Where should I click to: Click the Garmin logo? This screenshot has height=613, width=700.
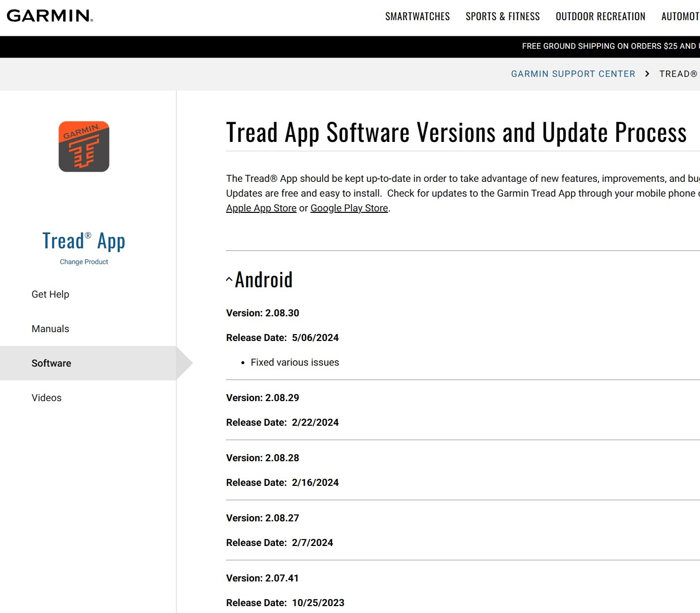[50, 16]
